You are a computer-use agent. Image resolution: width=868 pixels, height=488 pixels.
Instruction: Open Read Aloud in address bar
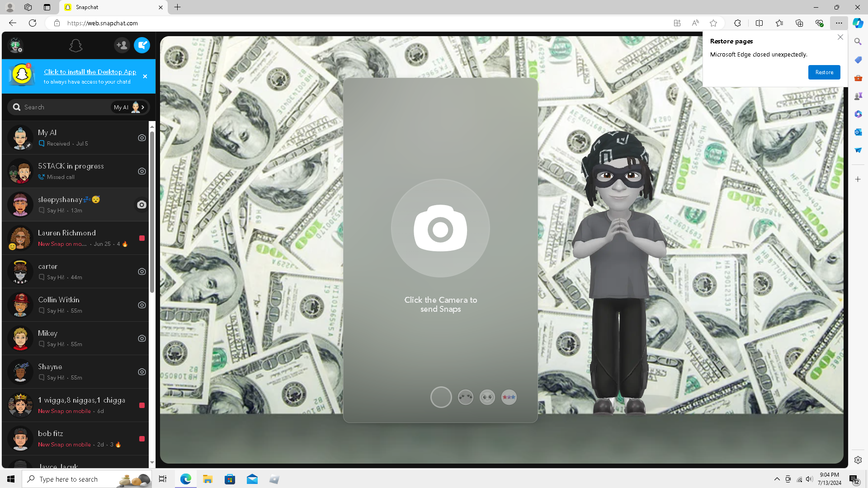coord(695,23)
